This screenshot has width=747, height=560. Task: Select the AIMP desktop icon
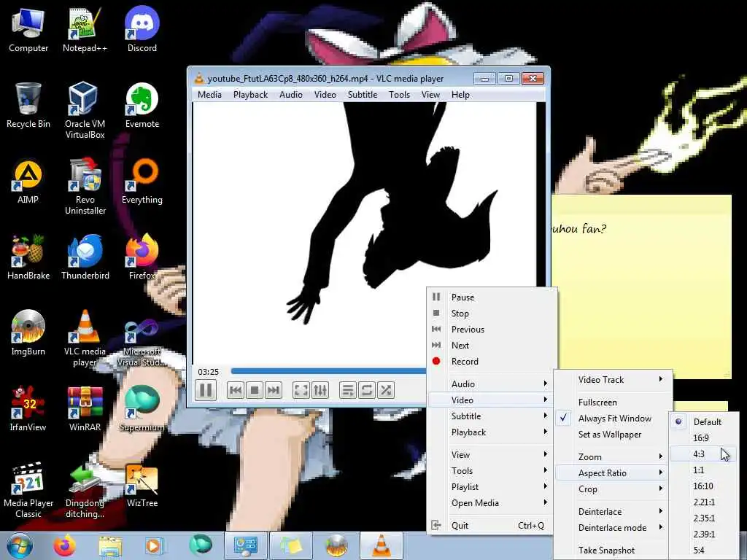pos(28,182)
